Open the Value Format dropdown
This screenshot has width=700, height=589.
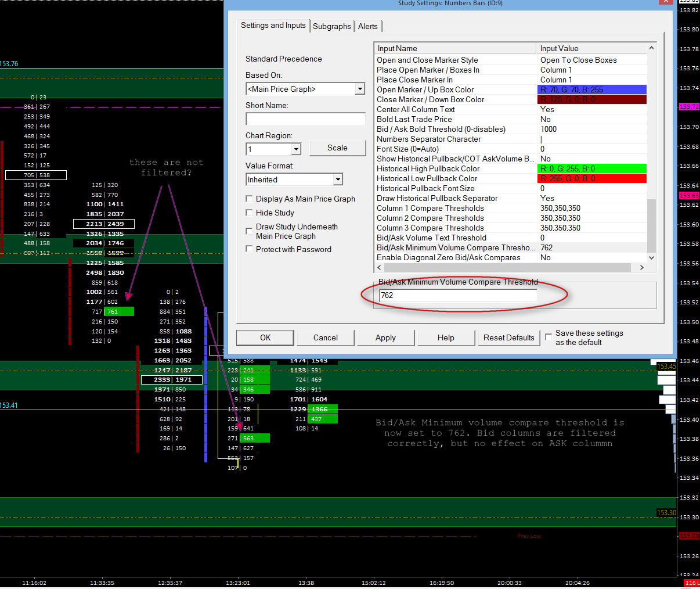(338, 179)
